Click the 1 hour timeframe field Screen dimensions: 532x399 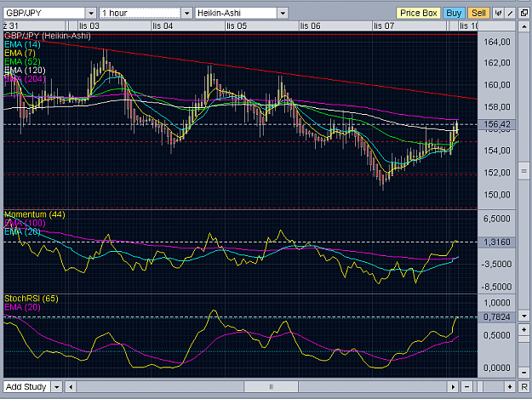click(140, 14)
